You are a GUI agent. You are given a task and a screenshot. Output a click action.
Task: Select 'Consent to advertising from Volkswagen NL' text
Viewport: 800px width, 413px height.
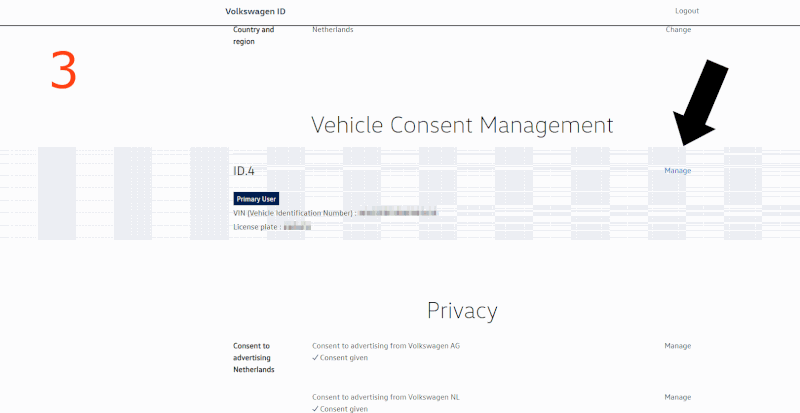click(x=386, y=397)
